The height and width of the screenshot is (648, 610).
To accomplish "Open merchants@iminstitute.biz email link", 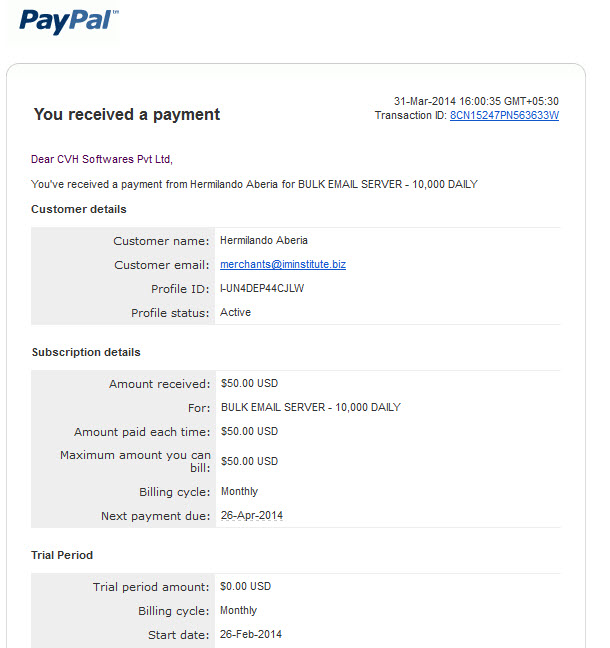I will point(283,264).
